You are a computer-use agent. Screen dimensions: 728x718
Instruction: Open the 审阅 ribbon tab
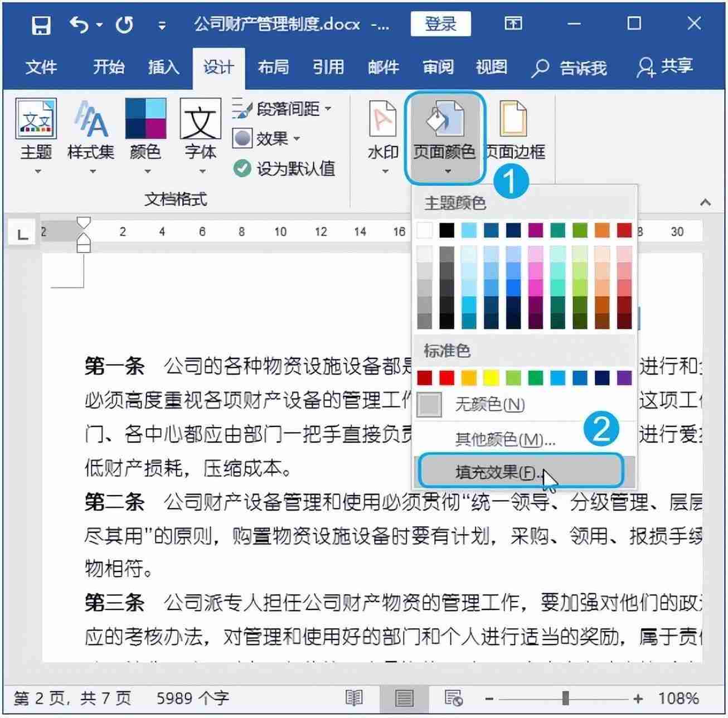click(438, 67)
